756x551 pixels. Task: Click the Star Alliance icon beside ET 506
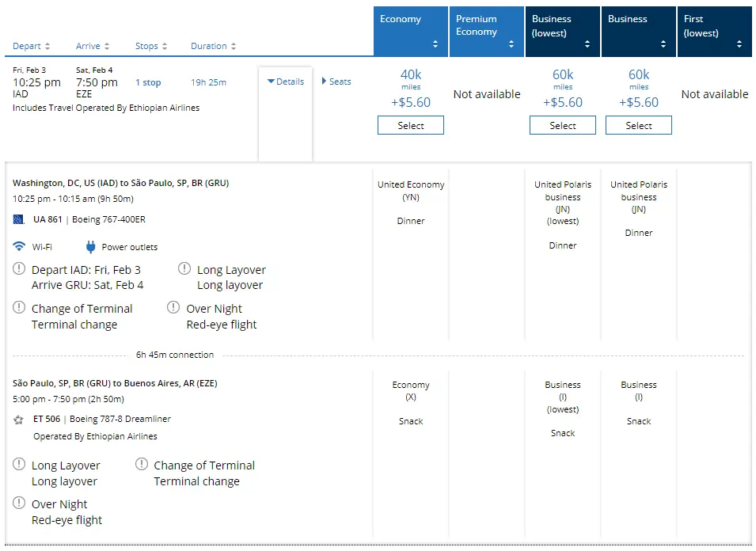[x=19, y=420]
